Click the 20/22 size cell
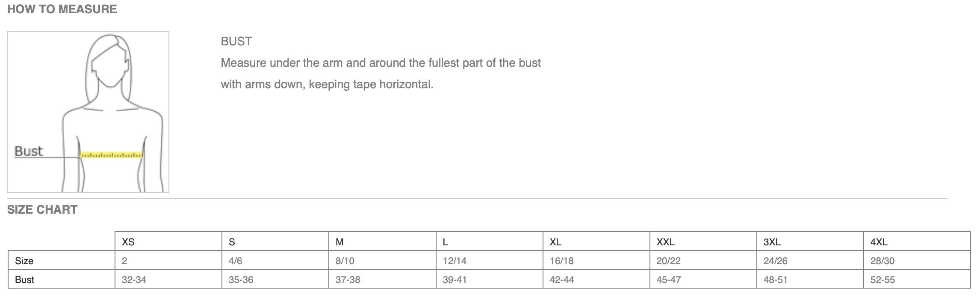Screen dimensions: 980x304 click(703, 260)
